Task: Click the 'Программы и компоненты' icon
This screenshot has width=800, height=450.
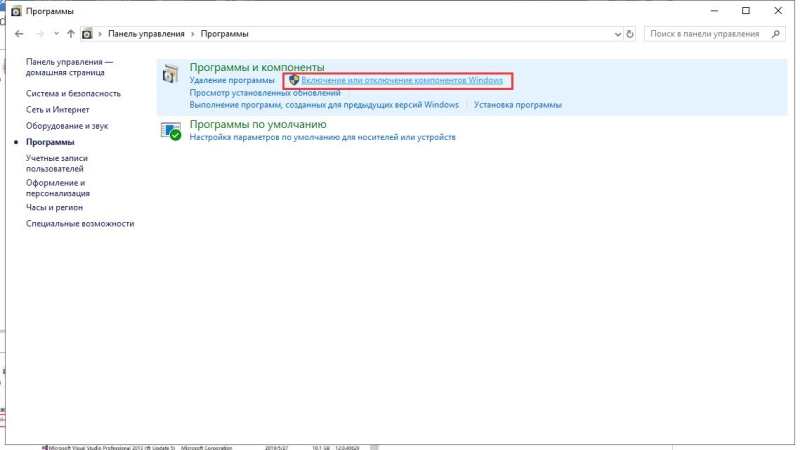Action: click(170, 73)
